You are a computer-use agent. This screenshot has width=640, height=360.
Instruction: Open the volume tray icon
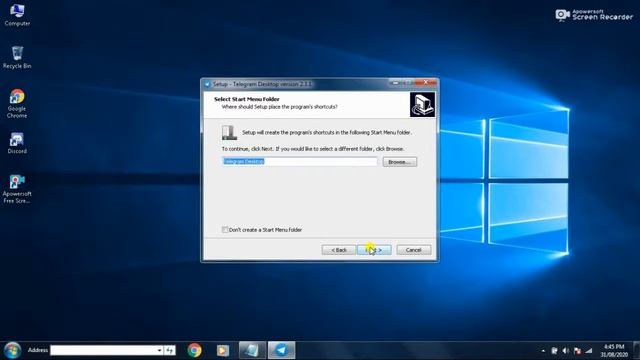coord(566,351)
